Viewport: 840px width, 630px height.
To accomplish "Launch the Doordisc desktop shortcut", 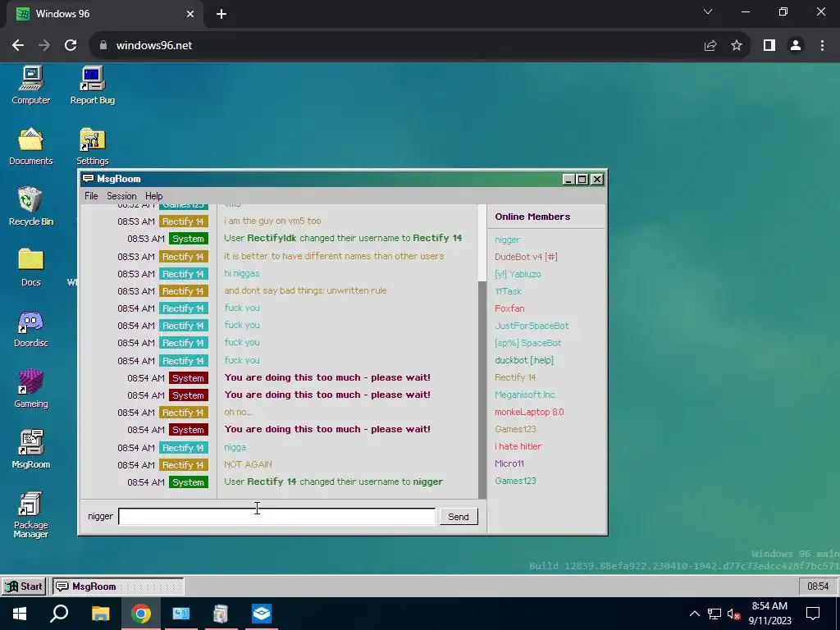I will click(x=31, y=328).
